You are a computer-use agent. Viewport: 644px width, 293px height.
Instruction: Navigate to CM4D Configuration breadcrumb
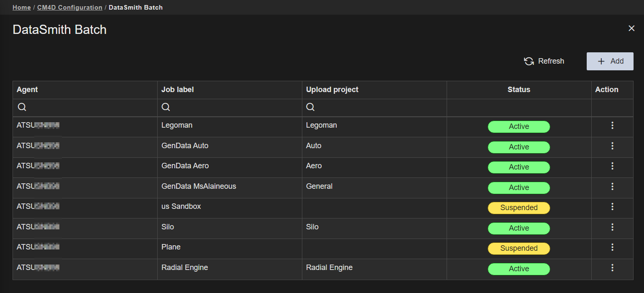pos(70,8)
